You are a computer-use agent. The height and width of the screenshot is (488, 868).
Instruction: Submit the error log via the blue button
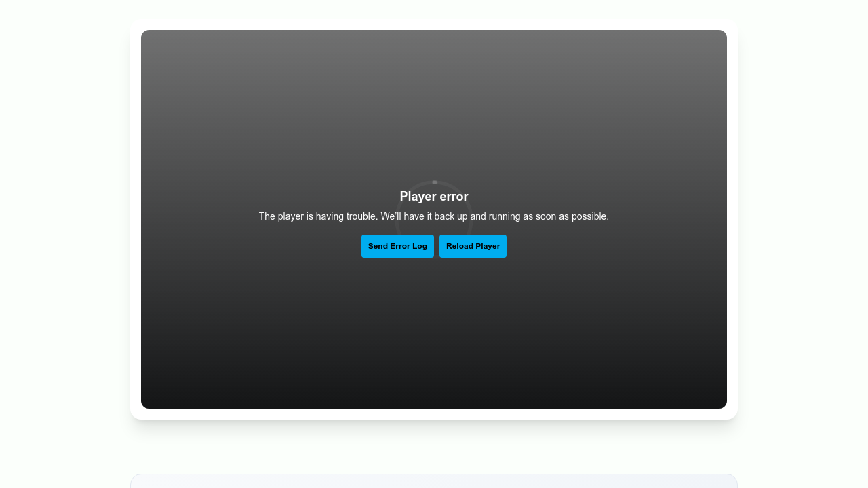tap(397, 246)
